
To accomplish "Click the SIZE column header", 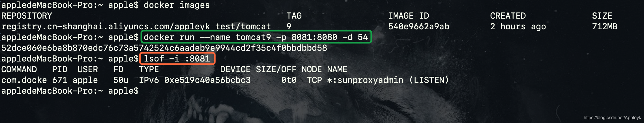I will point(602,16).
